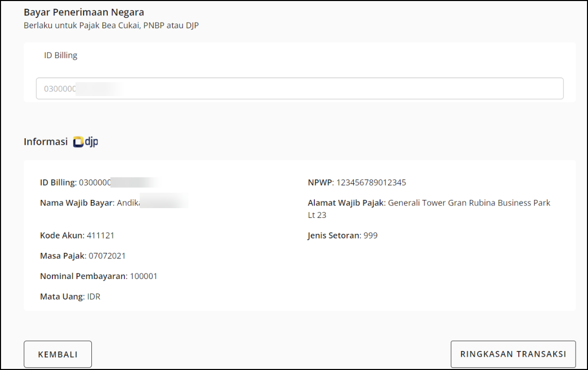Click the Mata Uang value IDR
Screen dimensions: 588x370
point(93,297)
